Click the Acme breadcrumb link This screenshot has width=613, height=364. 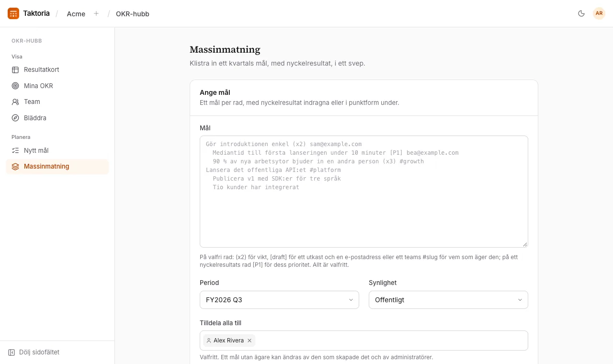click(x=76, y=14)
